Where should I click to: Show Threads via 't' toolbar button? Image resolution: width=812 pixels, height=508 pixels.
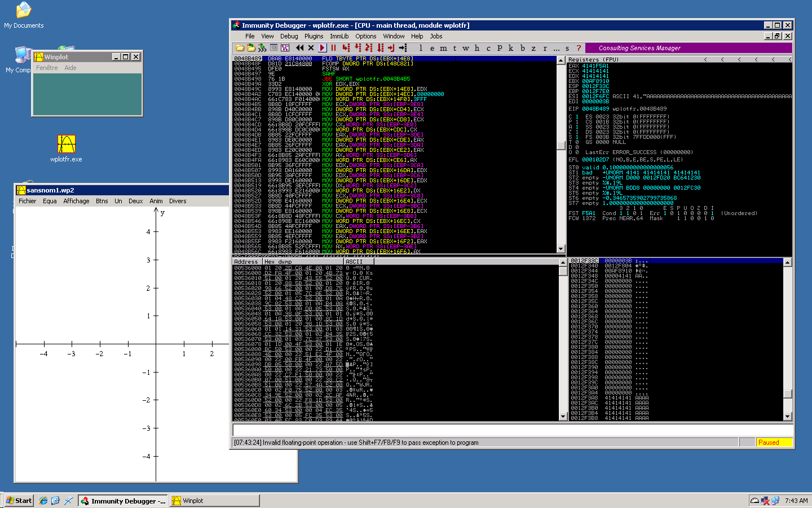454,48
